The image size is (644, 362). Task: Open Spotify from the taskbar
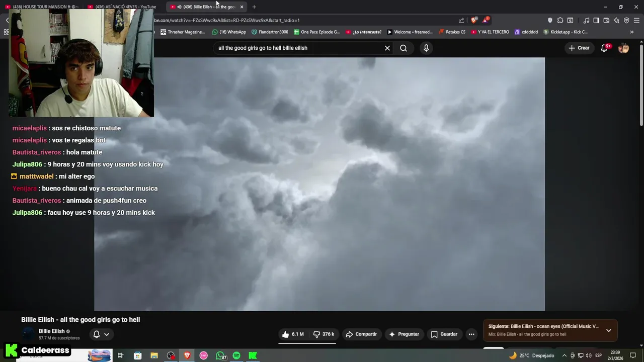coord(236,355)
